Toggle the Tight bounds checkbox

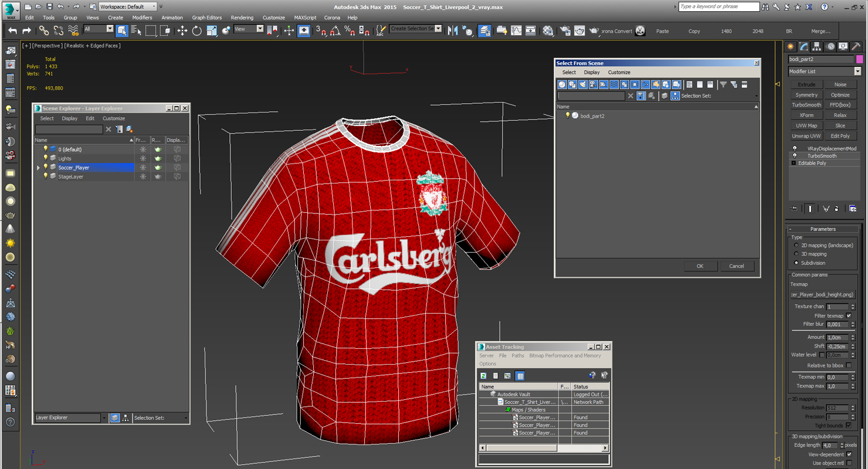pos(849,425)
